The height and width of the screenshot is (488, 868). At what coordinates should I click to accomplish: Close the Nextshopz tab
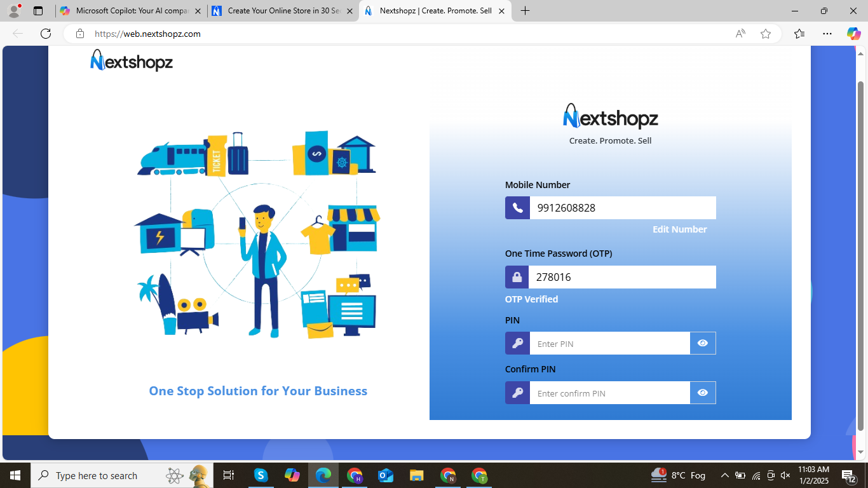[501, 11]
